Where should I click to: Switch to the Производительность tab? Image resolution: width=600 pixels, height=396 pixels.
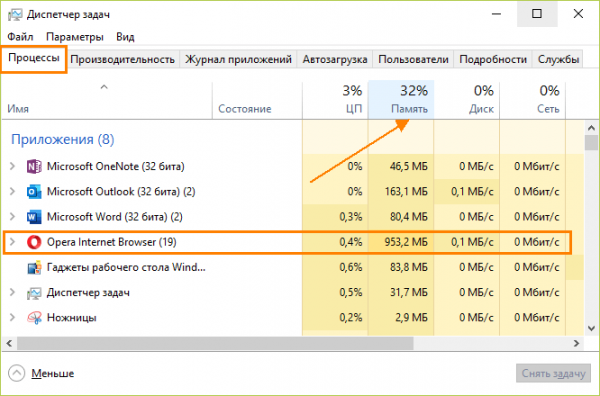(x=122, y=59)
